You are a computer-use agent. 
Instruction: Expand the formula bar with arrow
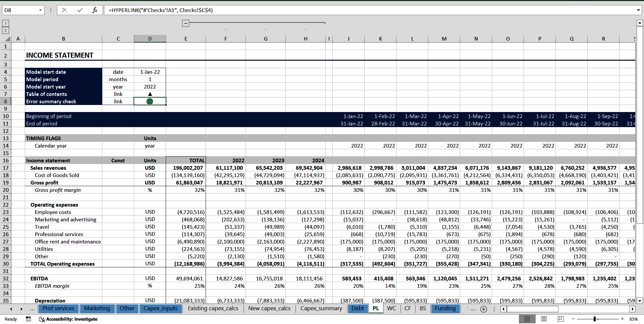tap(638, 10)
